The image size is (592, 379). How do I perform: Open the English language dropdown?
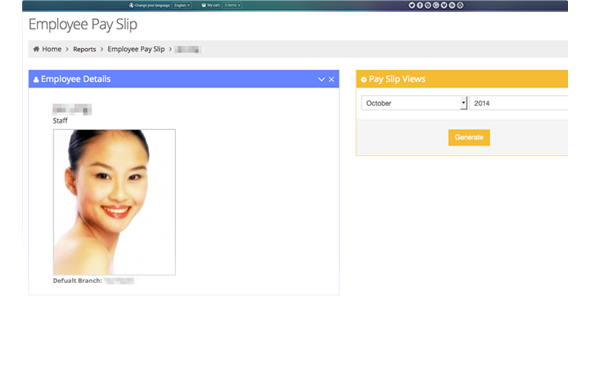coord(182,5)
